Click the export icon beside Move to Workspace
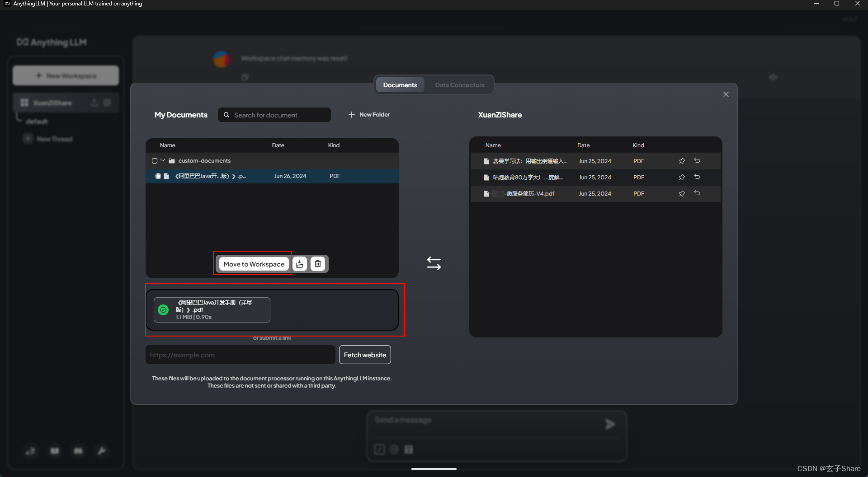This screenshot has height=477, width=868. tap(300, 264)
